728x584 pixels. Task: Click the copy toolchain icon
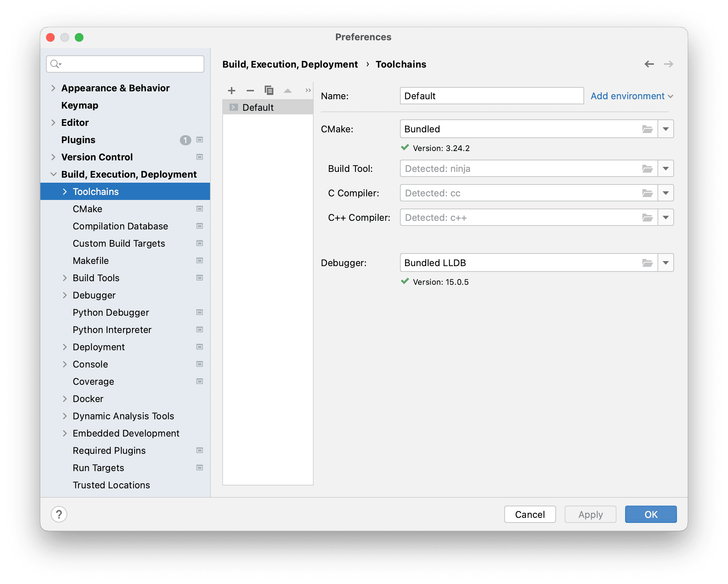(x=269, y=91)
